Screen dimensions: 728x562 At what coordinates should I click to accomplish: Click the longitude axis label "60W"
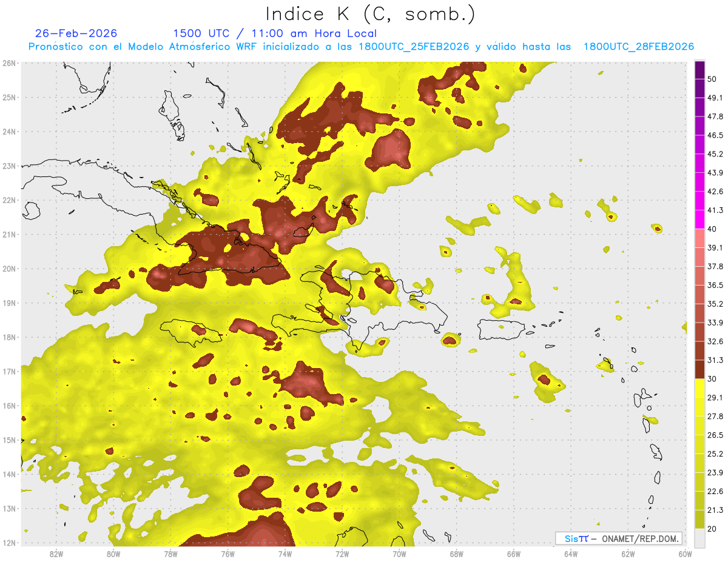[x=685, y=554]
